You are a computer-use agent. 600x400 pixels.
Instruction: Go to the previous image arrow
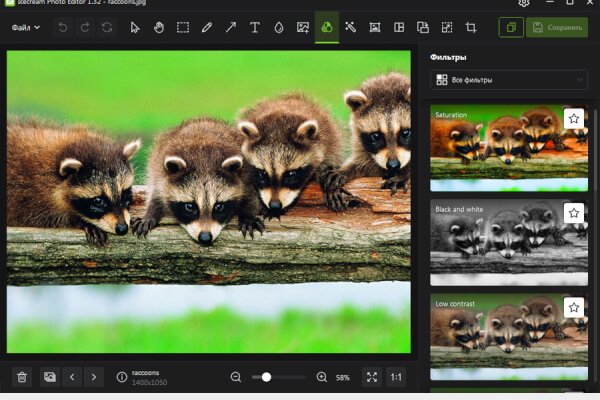(72, 377)
